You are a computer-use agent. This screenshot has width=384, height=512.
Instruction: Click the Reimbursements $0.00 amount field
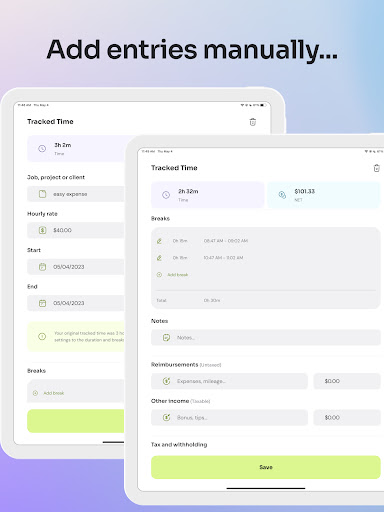pos(347,381)
